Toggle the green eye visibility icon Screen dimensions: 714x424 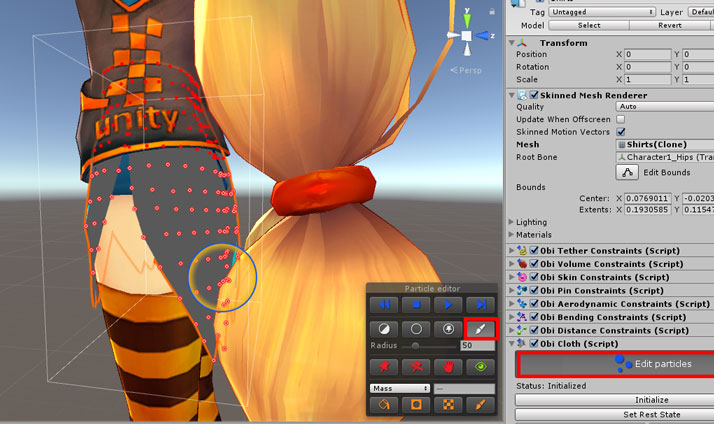tap(480, 367)
